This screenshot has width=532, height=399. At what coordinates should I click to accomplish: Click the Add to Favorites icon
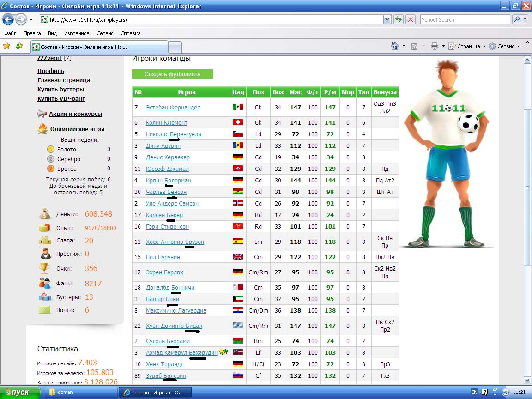19,46
